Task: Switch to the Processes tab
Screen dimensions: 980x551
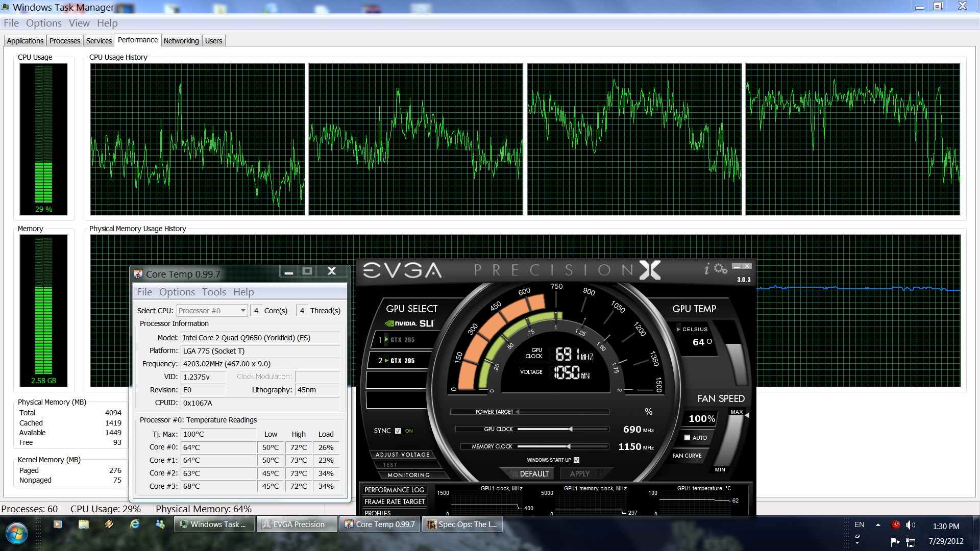Action: click(x=65, y=41)
